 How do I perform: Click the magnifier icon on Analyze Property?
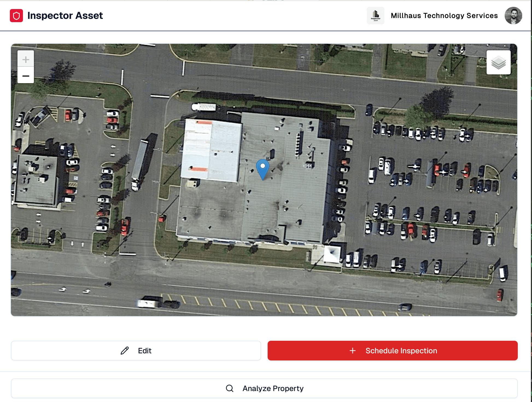pos(230,388)
